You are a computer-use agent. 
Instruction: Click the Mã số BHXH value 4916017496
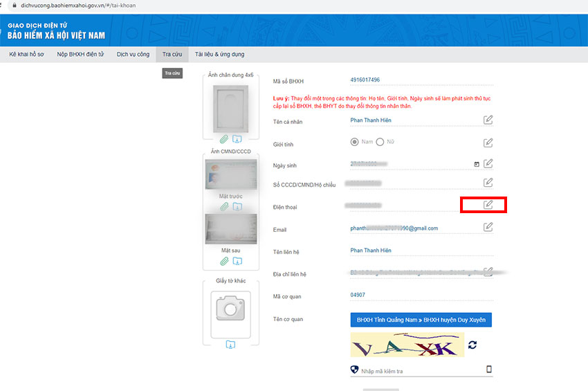[x=365, y=80]
